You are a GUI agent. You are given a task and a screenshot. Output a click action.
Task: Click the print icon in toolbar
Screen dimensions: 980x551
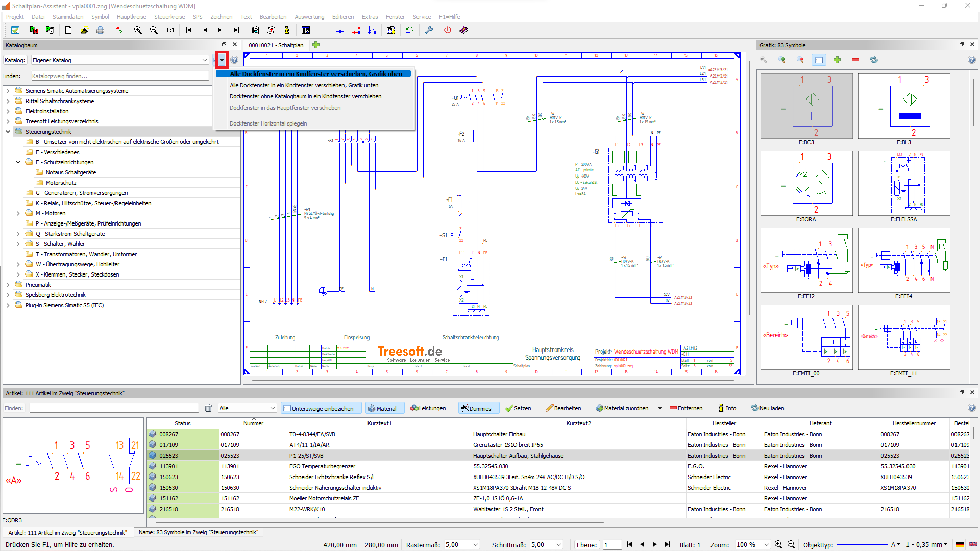(101, 30)
